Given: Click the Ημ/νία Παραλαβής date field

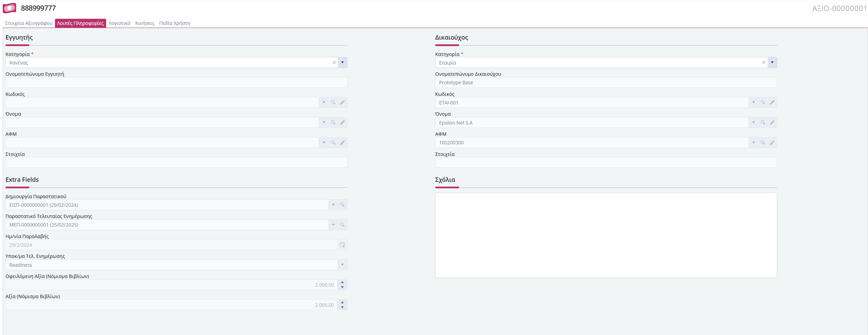Looking at the screenshot, I should coord(171,245).
